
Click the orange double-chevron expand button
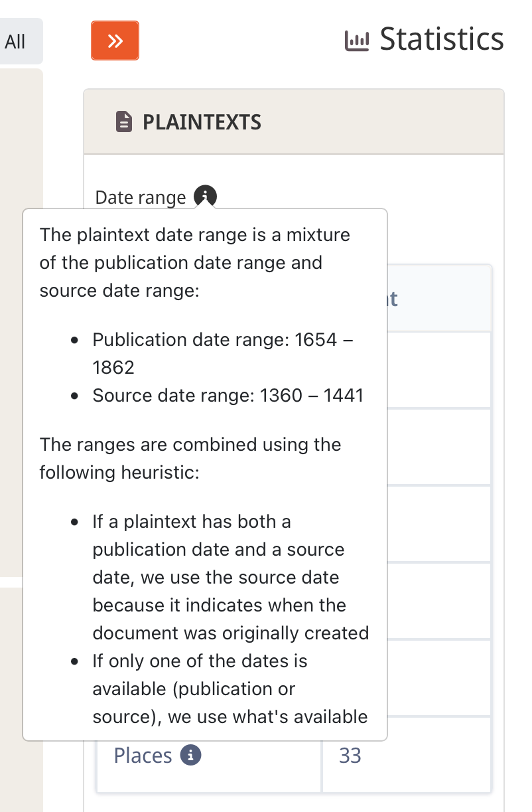pyautogui.click(x=115, y=41)
